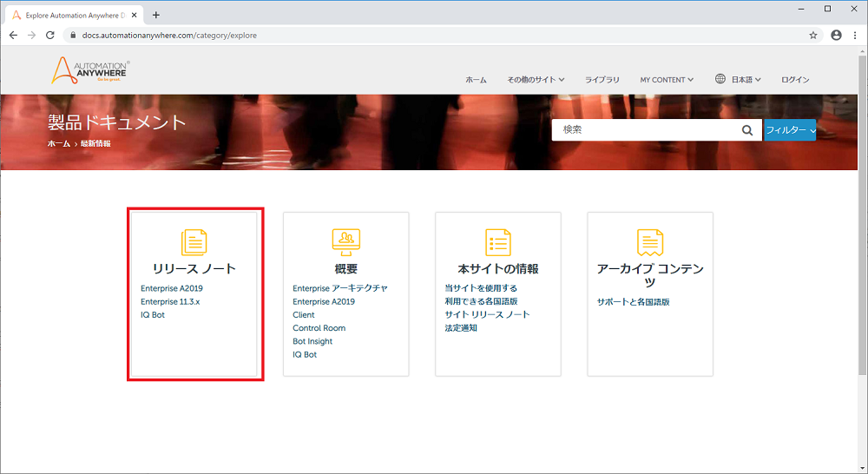Image resolution: width=868 pixels, height=474 pixels.
Task: Click the Automation Anywhere logo
Action: click(x=89, y=70)
